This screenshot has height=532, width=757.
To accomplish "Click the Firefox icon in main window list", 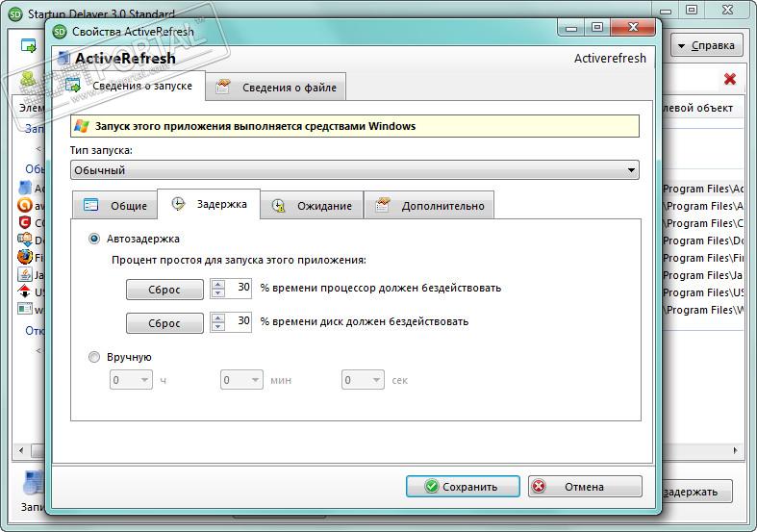I will click(25, 257).
